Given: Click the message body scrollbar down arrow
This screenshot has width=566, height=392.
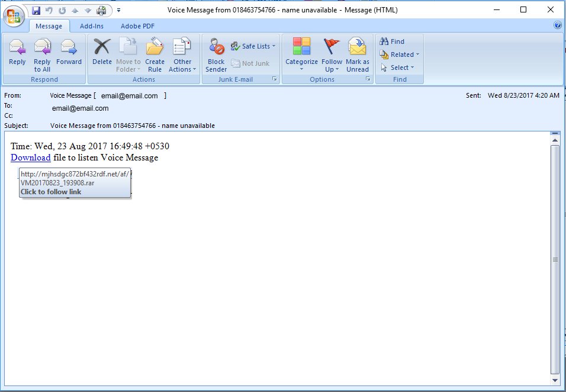Looking at the screenshot, I should pyautogui.click(x=555, y=380).
